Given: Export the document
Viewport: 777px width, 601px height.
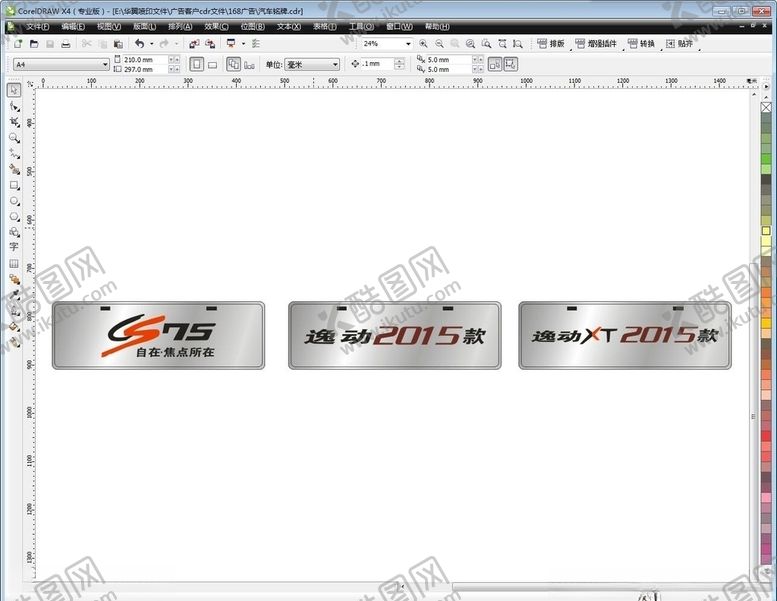Looking at the screenshot, I should tap(210, 44).
